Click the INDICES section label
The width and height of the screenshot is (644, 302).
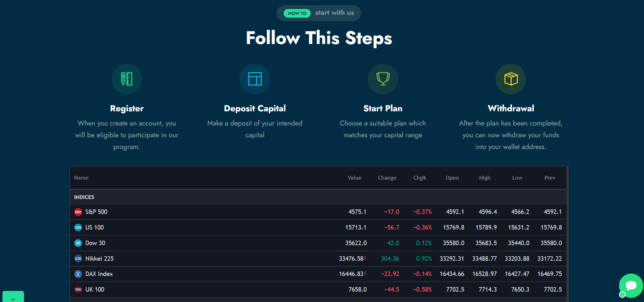(x=84, y=197)
